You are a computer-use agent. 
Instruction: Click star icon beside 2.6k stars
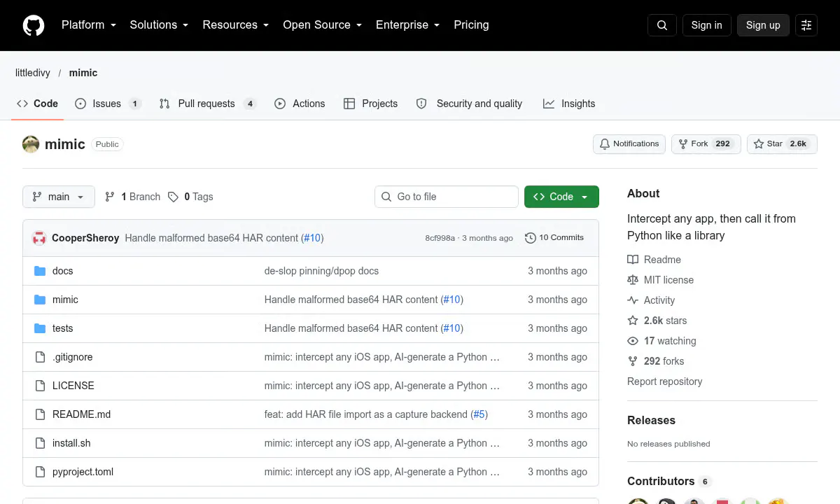[633, 321]
